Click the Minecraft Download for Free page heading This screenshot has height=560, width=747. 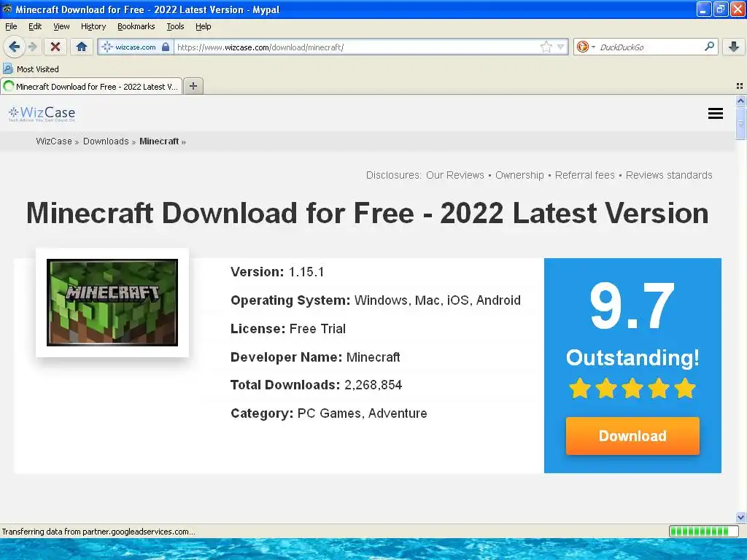coord(368,212)
